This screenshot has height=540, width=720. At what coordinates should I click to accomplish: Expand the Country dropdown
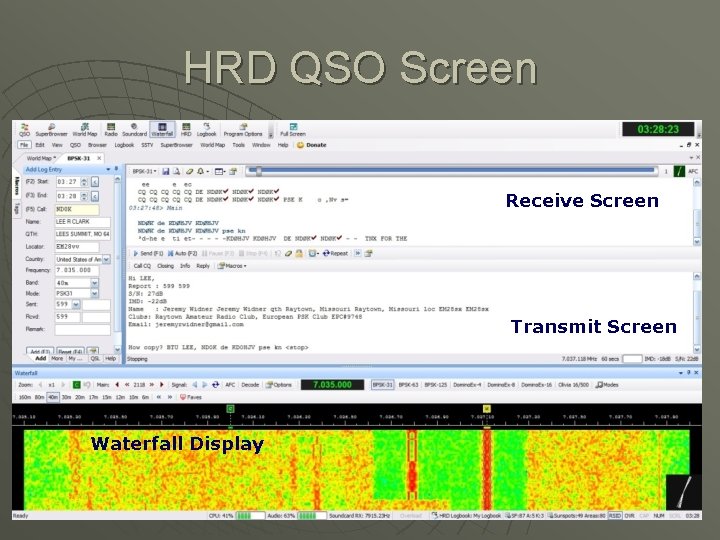tap(107, 259)
